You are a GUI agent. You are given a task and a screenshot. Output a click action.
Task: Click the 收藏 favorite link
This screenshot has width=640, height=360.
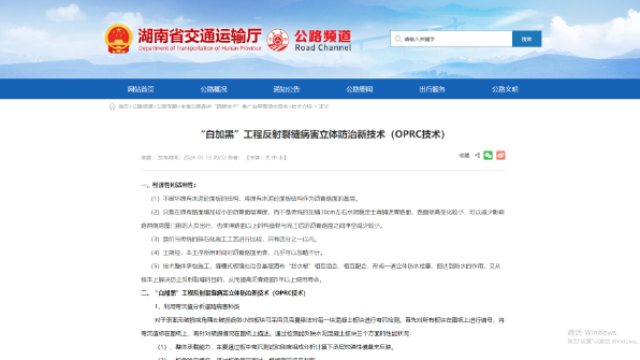click(464, 156)
